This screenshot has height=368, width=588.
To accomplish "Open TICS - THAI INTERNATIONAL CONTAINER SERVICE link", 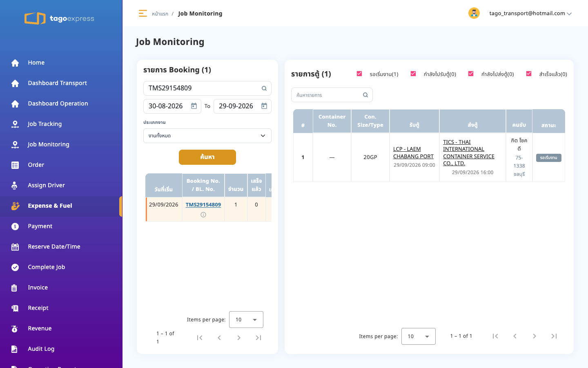I will pyautogui.click(x=469, y=153).
